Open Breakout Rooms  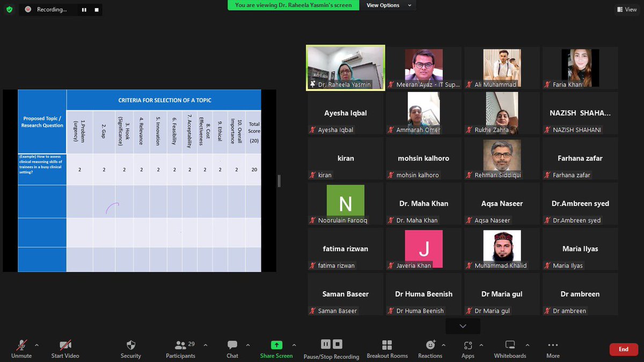(x=387, y=349)
